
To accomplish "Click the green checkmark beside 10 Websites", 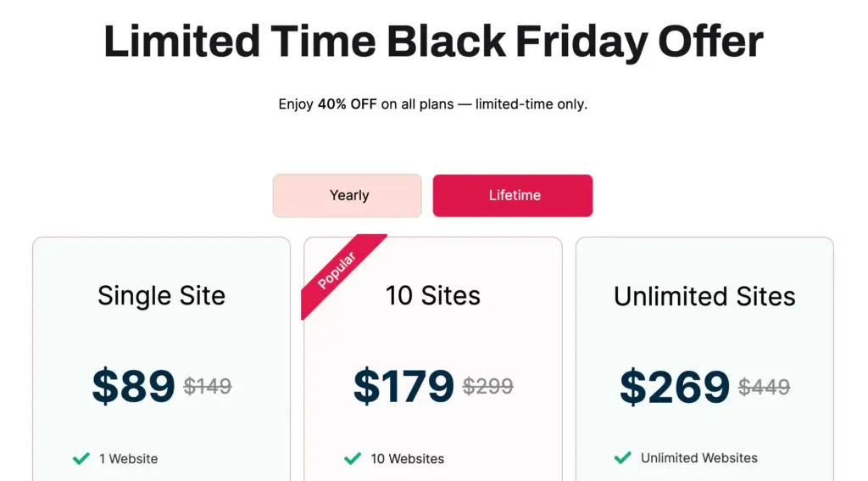I will tap(353, 458).
